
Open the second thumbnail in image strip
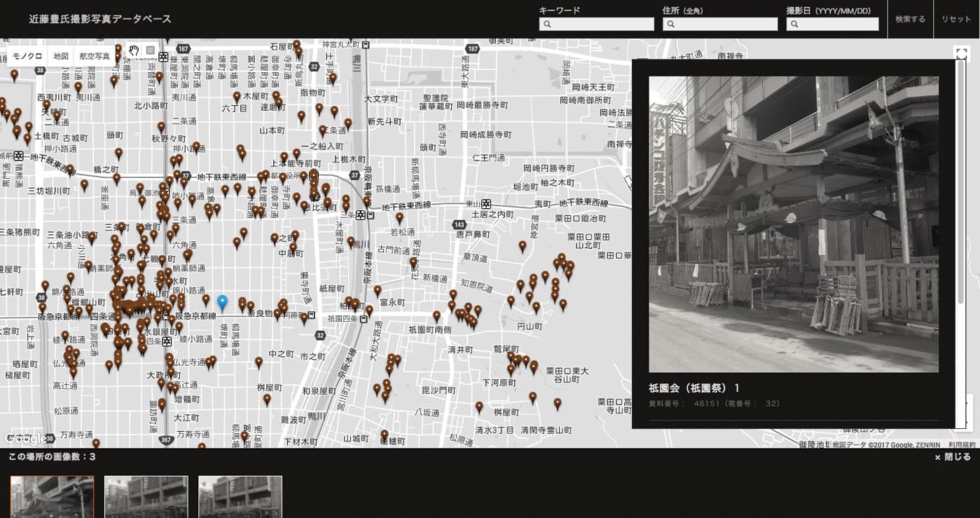[146, 497]
